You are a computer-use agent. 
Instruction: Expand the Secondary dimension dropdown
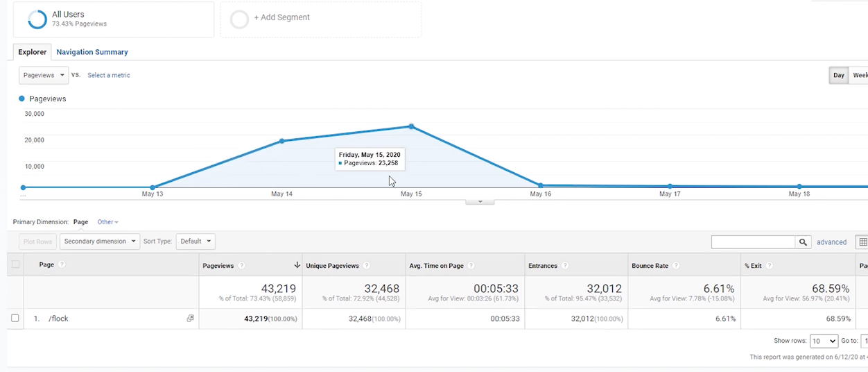99,242
